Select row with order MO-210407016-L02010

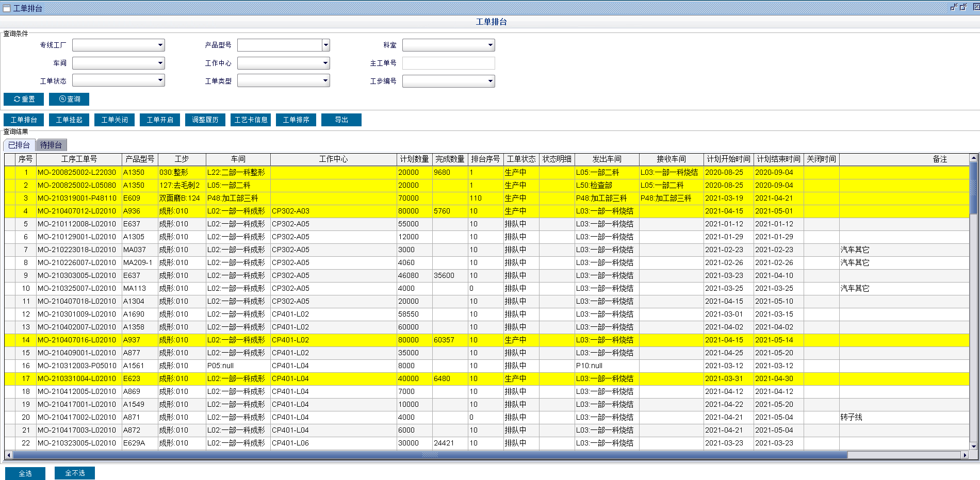tap(77, 340)
